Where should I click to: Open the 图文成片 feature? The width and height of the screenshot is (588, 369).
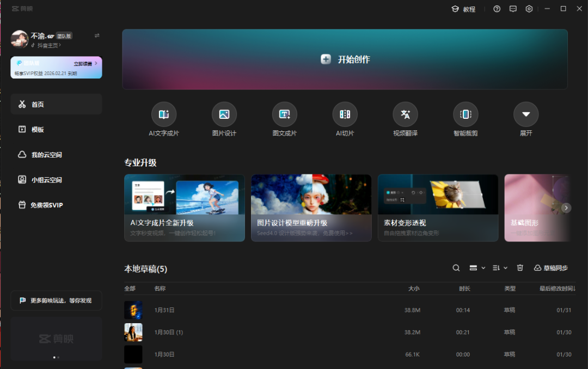(x=284, y=114)
